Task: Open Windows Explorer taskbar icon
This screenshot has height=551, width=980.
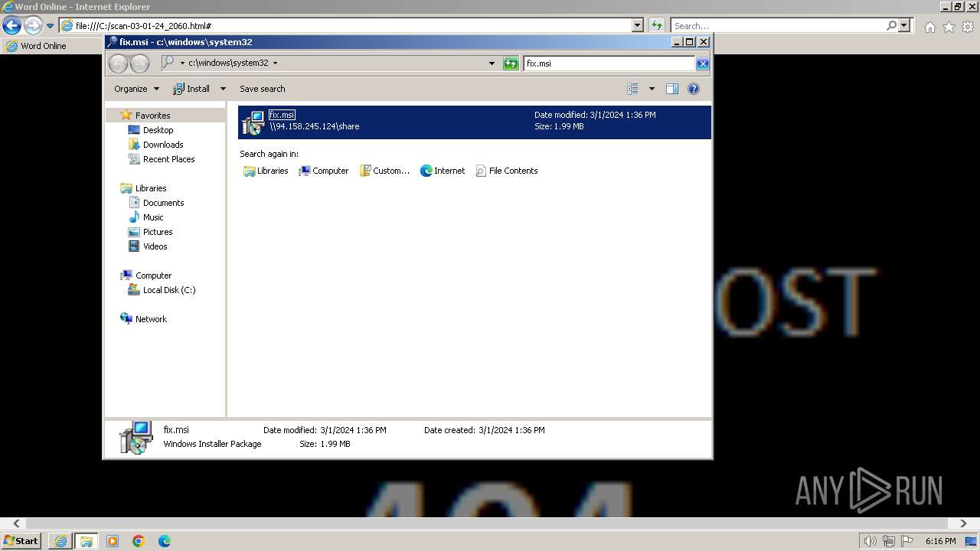Action: tap(86, 541)
